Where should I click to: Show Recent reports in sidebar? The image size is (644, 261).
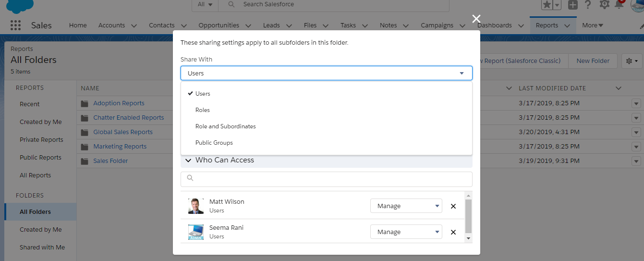(30, 104)
